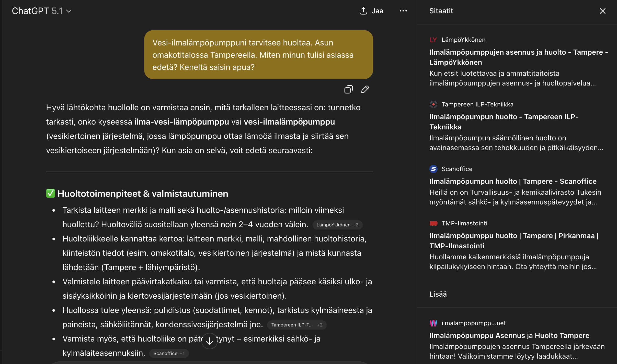Select the TMP-Ilmastointi source favicon
Viewport: 617px width, 364px height.
click(x=433, y=223)
